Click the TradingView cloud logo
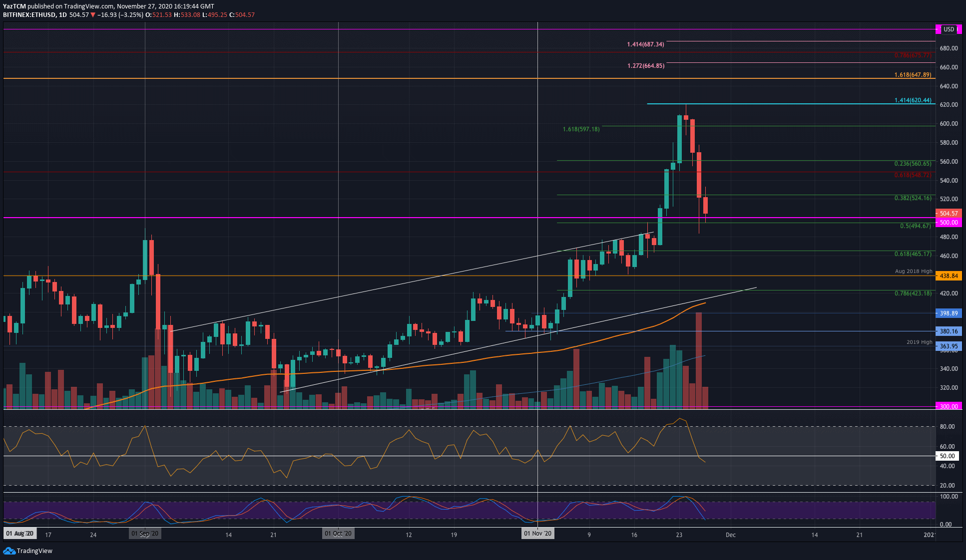Screen dimensions: 966x560 (10, 551)
